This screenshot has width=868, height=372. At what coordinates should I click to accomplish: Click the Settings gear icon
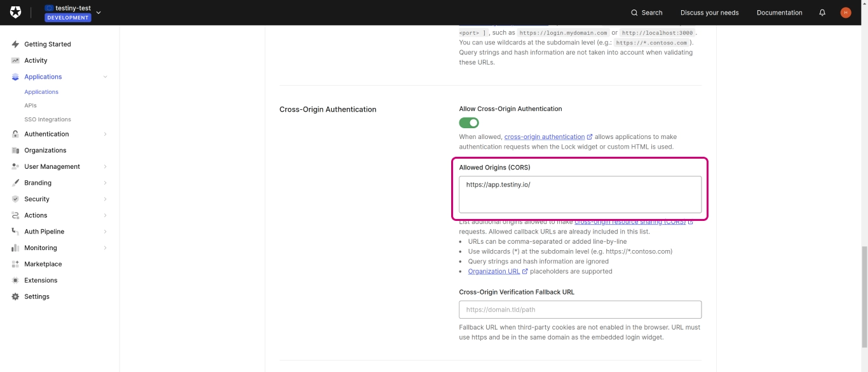(15, 296)
